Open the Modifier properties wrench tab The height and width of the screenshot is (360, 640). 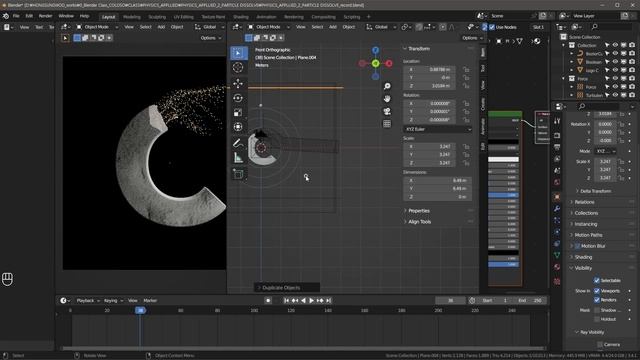click(x=557, y=209)
